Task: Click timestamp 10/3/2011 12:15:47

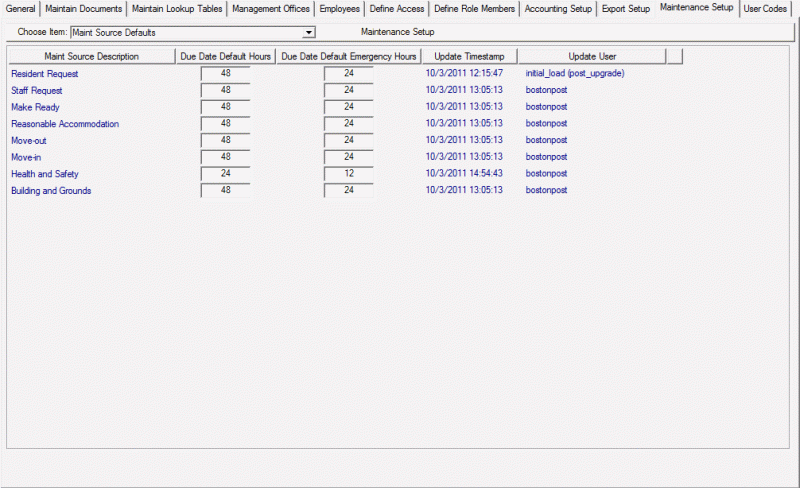Action: tap(464, 73)
